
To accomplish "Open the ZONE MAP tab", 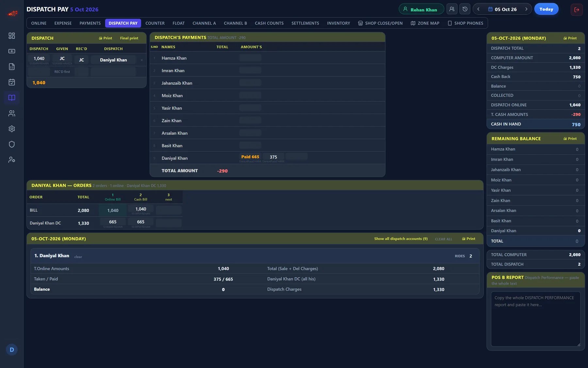I will 425,23.
